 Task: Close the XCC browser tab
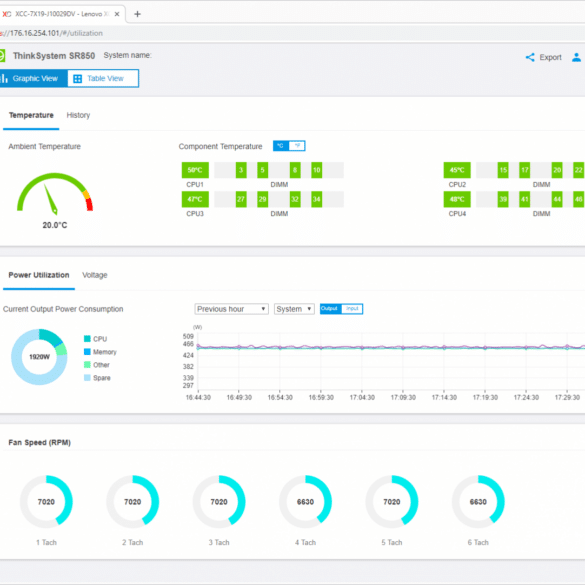(117, 14)
